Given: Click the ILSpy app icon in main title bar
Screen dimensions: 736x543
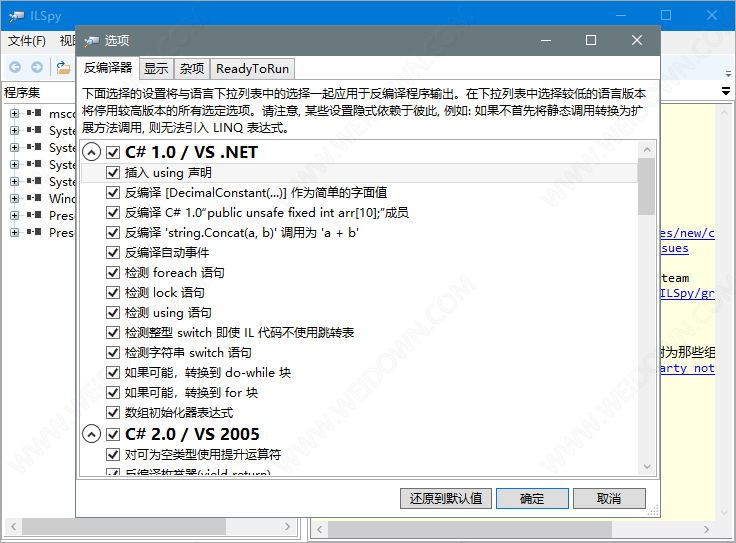Looking at the screenshot, I should click(16, 16).
